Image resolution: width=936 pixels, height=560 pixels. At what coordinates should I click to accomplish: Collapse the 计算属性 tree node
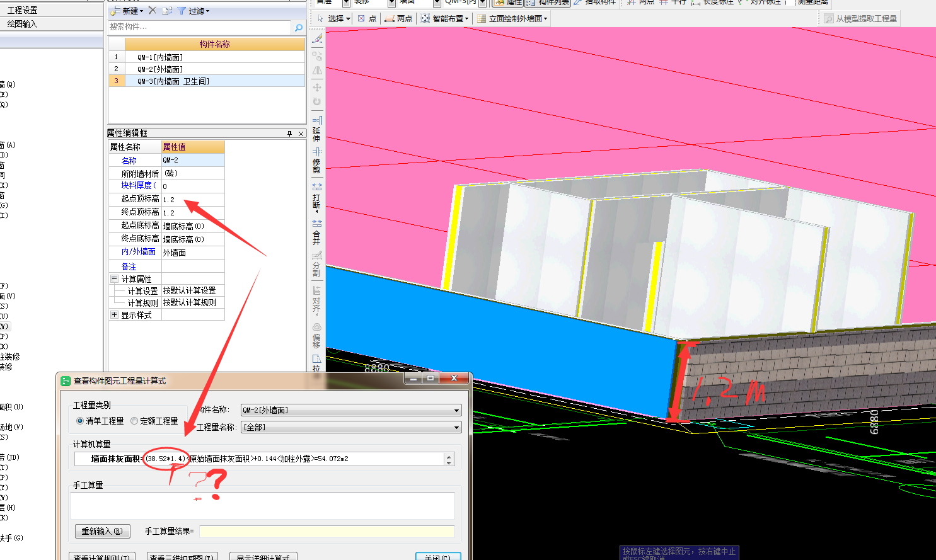(x=114, y=278)
